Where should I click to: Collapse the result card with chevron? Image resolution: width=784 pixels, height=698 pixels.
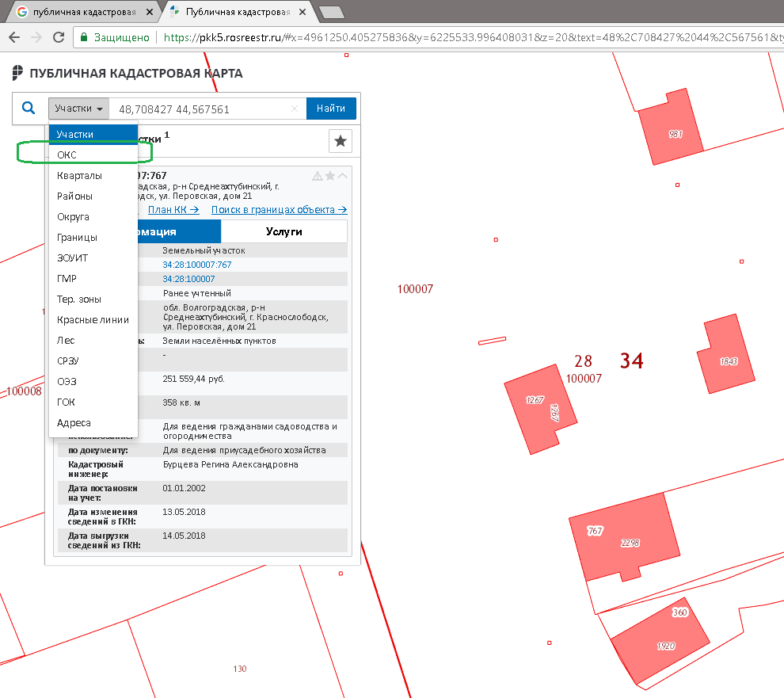pos(343,176)
